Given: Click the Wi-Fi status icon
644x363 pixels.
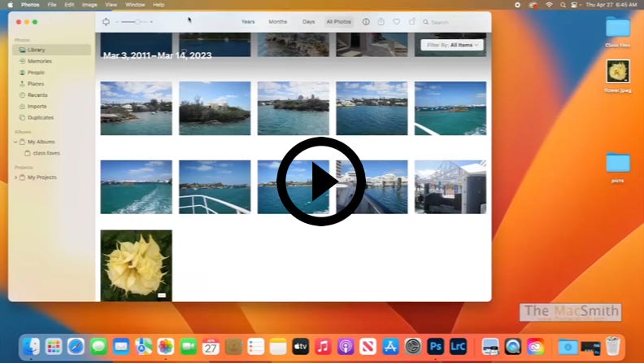Looking at the screenshot, I should coord(549,5).
